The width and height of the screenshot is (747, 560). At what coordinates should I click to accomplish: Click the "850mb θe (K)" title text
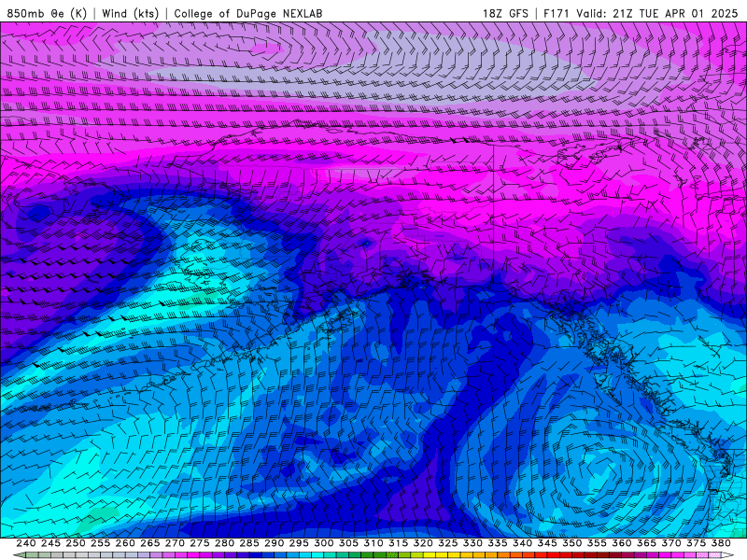click(x=47, y=13)
